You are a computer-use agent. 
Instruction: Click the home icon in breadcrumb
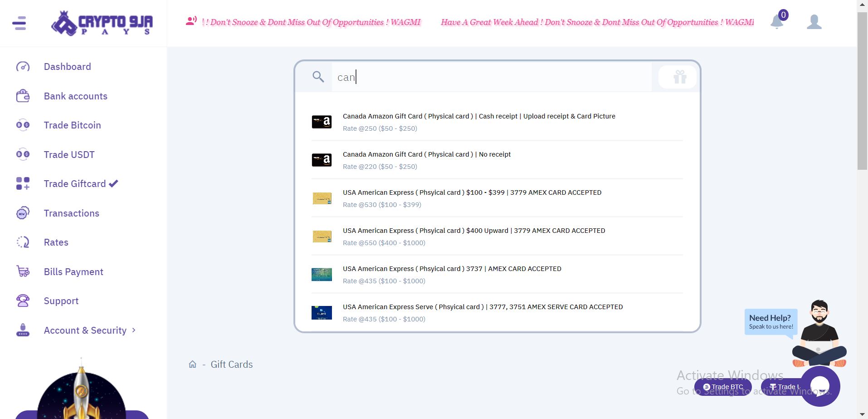point(192,364)
